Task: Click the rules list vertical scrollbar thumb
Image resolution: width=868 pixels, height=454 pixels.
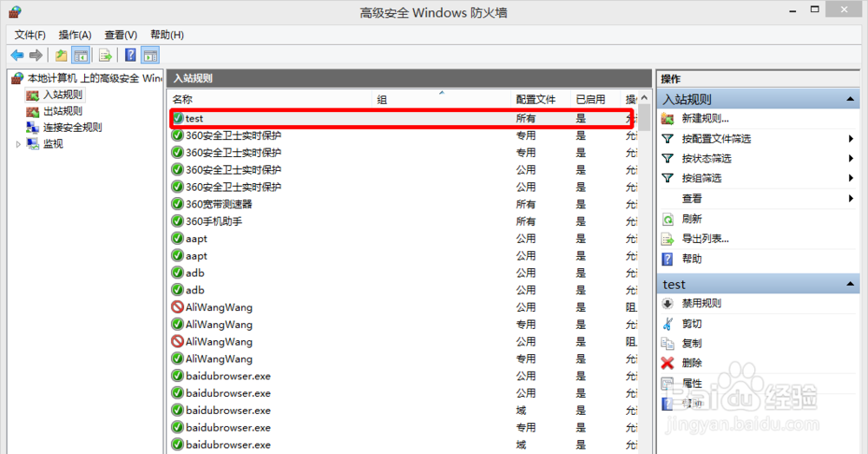Action: point(644,117)
